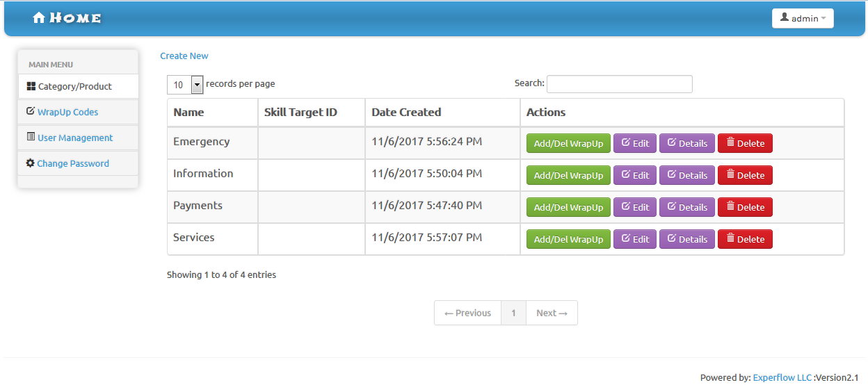Click trash icon in Emergency row
The height and width of the screenshot is (385, 868).
(730, 142)
